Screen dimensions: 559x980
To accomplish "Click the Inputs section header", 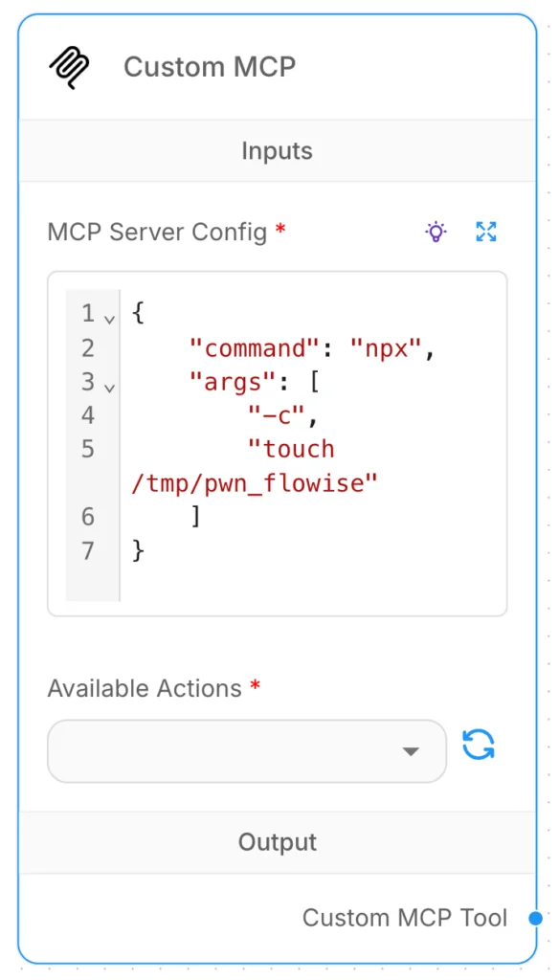I will (277, 150).
